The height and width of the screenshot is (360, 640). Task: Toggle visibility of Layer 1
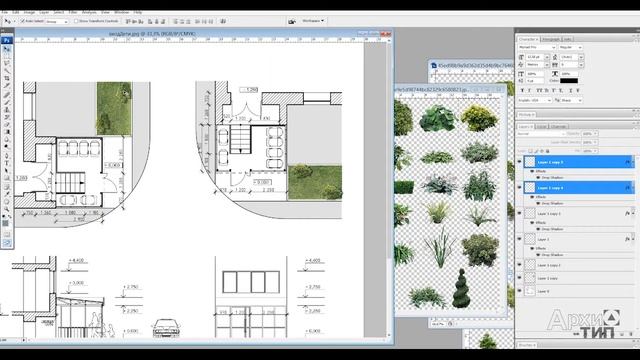(x=520, y=239)
